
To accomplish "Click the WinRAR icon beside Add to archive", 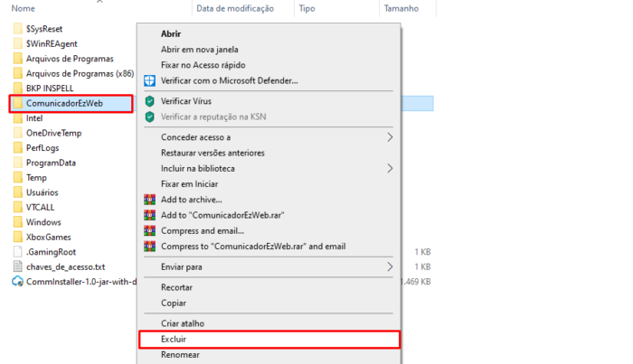I will coord(150,200).
